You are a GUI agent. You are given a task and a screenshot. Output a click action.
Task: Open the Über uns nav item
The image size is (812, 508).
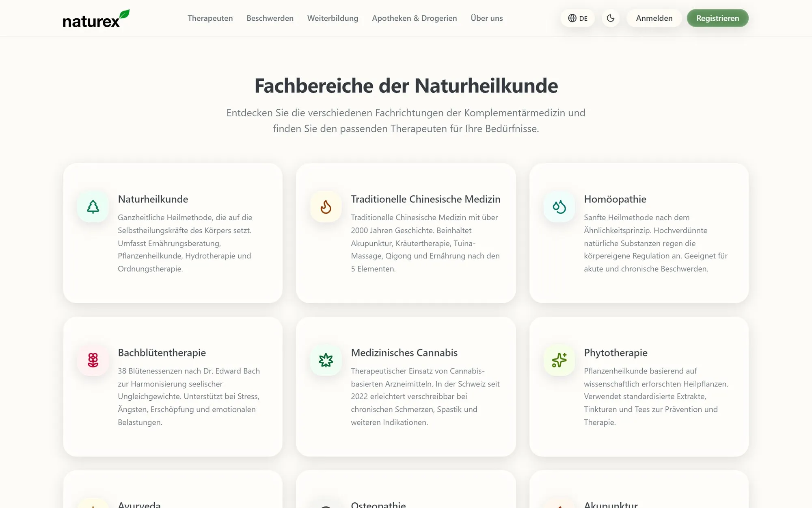point(487,18)
